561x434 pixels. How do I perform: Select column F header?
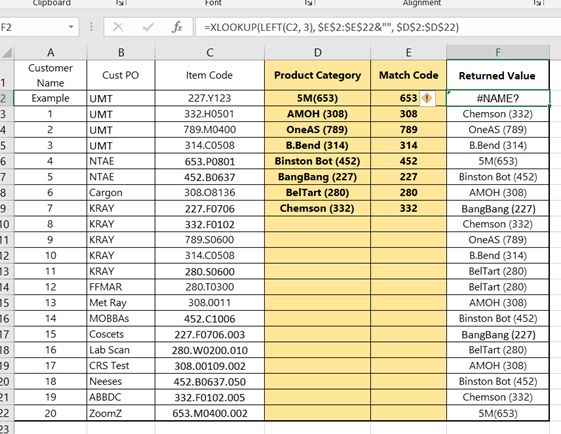[x=498, y=53]
